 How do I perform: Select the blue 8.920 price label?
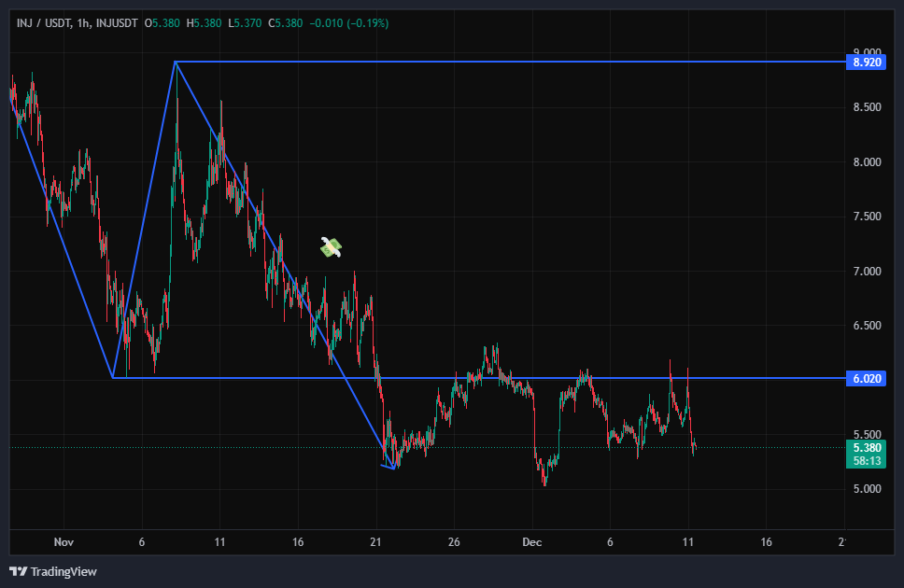coord(865,63)
